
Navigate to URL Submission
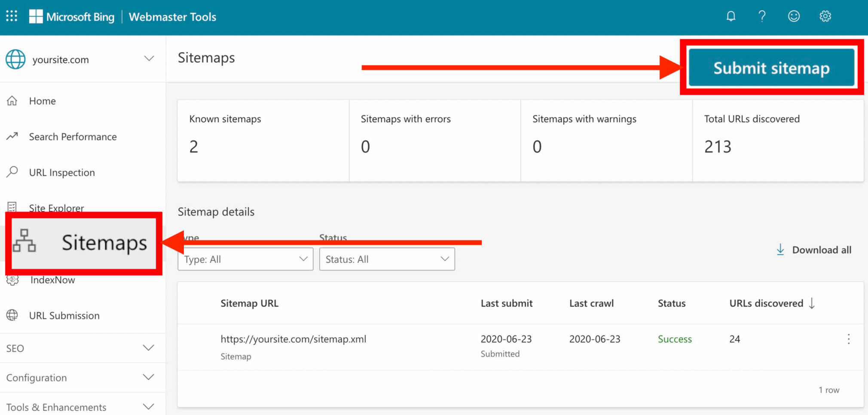pyautogui.click(x=64, y=315)
